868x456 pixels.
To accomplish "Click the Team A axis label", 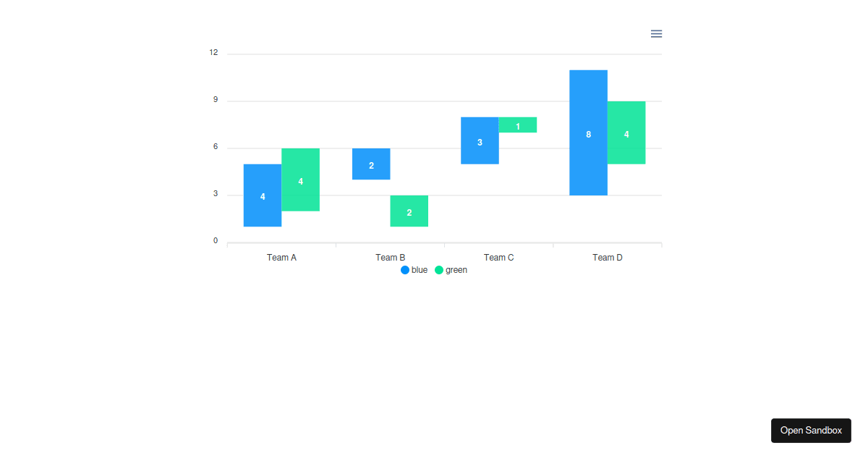I will (281, 258).
